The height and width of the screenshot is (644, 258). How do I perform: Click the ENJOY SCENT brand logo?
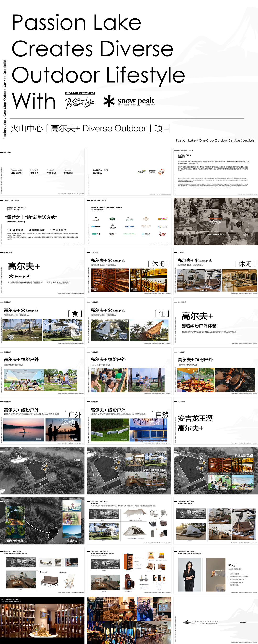pos(146,226)
